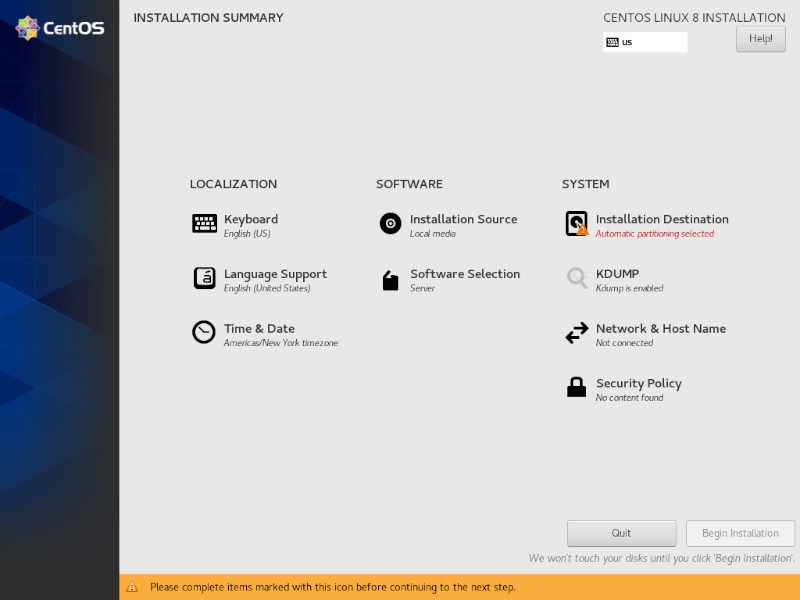This screenshot has height=600, width=800.
Task: Click Begin Installation
Action: pyautogui.click(x=740, y=533)
